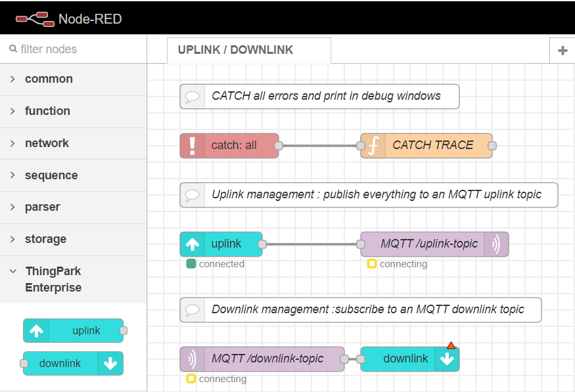Add a new flow tab with plus button
The width and height of the screenshot is (575, 392).
click(562, 51)
